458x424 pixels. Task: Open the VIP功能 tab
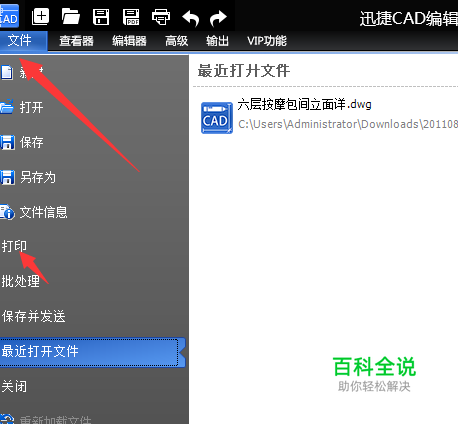coord(267,41)
